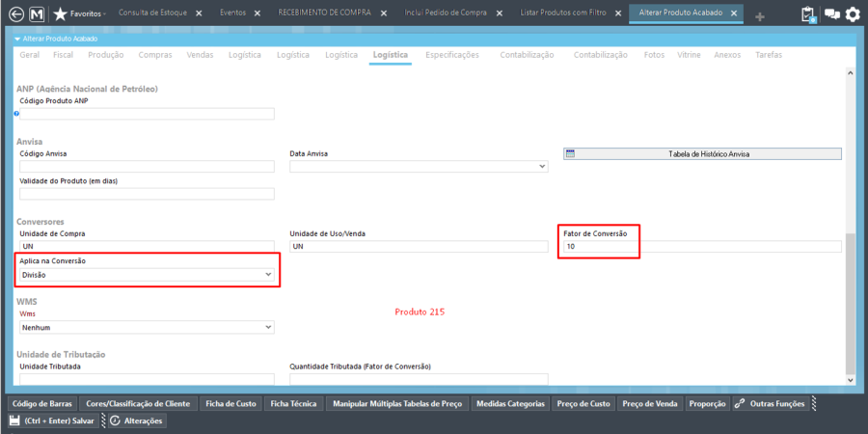Switch to Eventos tab
This screenshot has height=434, width=868.
(232, 13)
